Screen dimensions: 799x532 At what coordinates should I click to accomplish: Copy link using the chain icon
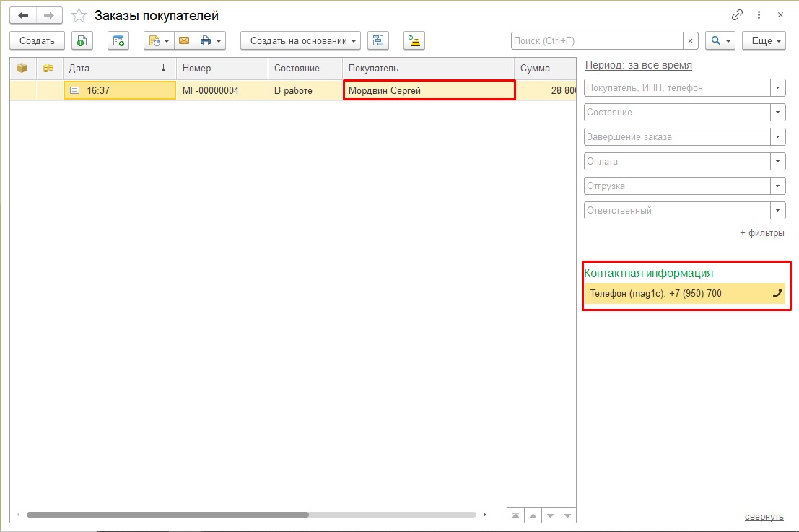tap(737, 15)
